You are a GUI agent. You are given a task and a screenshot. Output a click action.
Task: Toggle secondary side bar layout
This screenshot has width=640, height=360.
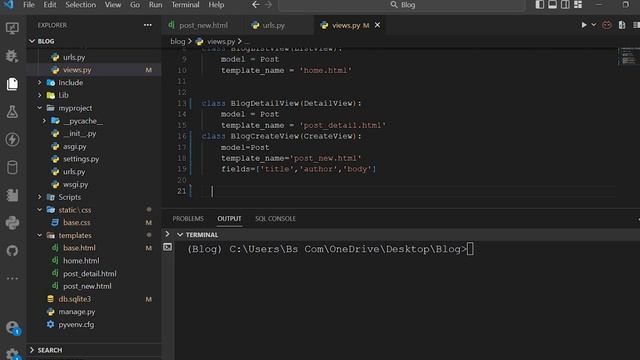(565, 4)
